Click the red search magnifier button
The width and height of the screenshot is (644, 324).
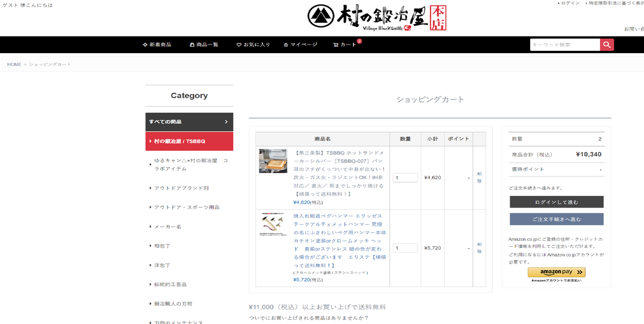pos(607,45)
